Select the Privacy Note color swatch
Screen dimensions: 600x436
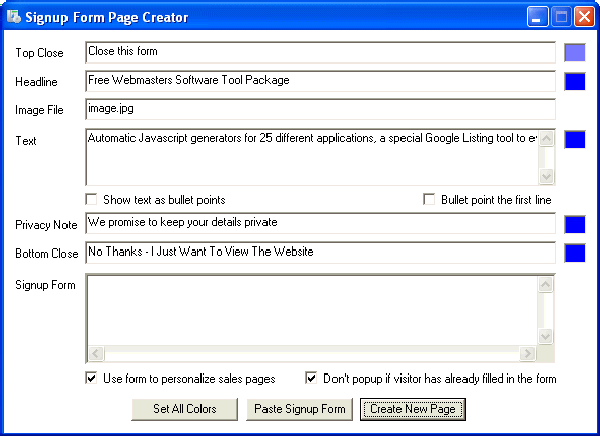(x=574, y=225)
